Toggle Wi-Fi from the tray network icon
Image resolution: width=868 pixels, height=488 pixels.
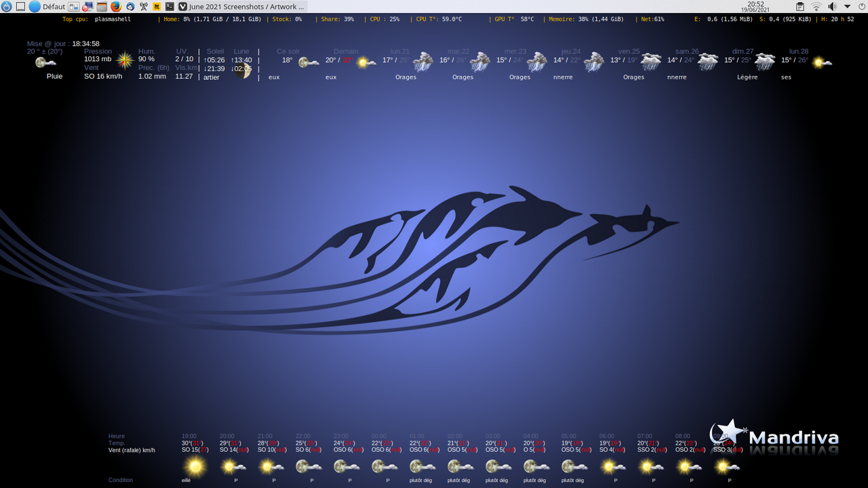pyautogui.click(x=816, y=6)
